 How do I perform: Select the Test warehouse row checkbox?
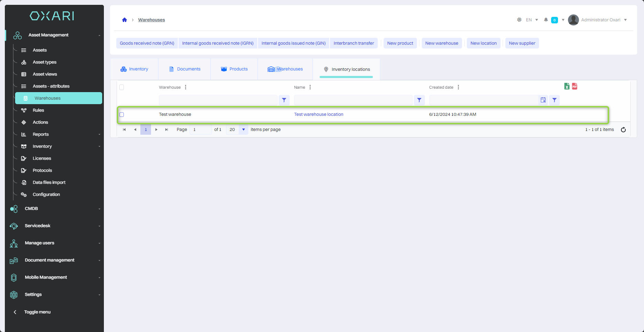point(121,114)
